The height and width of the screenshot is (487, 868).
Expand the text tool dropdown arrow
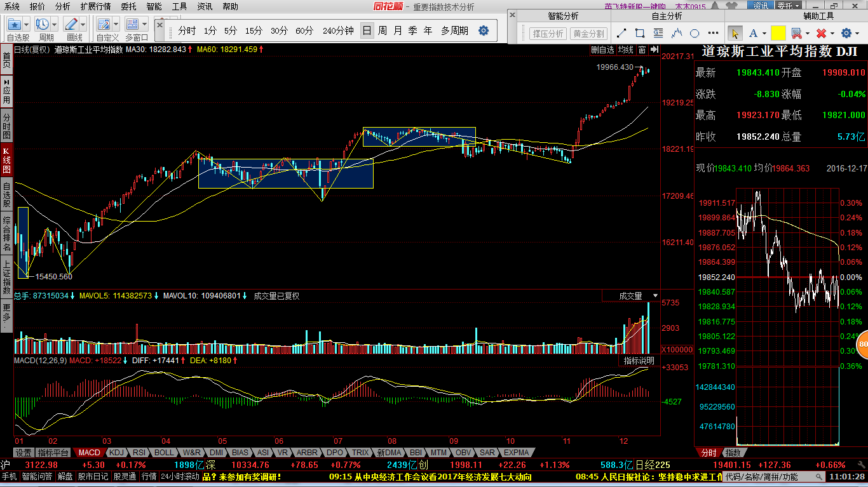tap(764, 33)
